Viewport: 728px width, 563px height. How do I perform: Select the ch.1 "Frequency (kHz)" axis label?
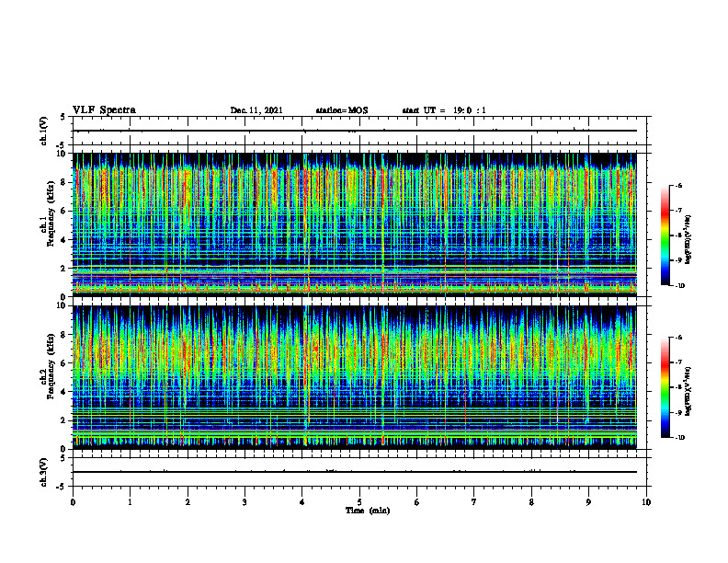(x=51, y=213)
